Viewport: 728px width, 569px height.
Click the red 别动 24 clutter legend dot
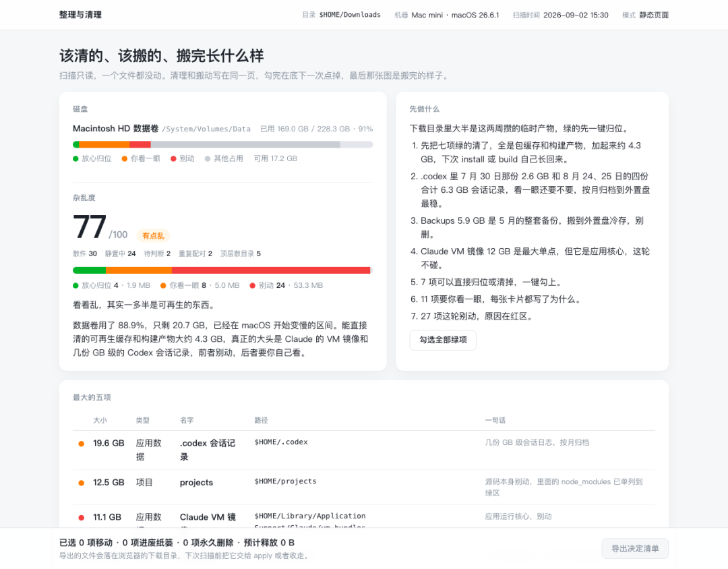(x=253, y=286)
